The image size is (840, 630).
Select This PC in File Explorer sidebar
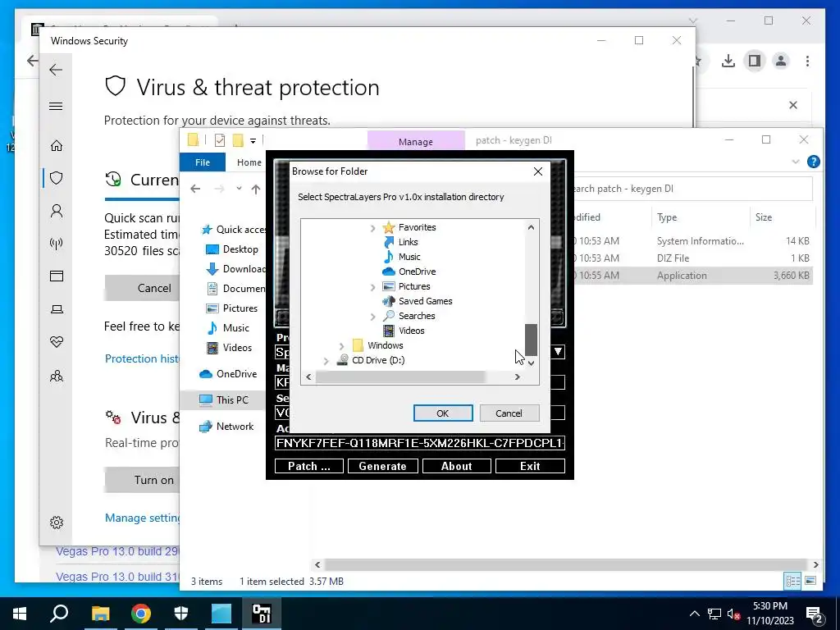click(224, 399)
